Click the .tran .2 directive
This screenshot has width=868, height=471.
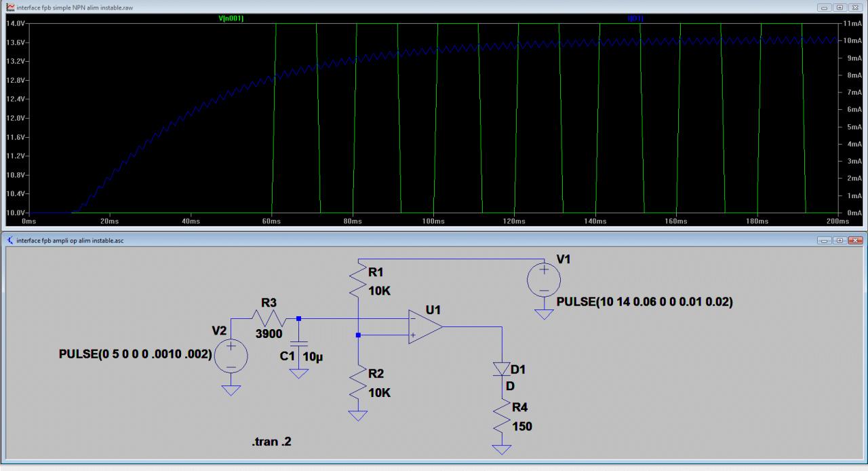pyautogui.click(x=271, y=442)
